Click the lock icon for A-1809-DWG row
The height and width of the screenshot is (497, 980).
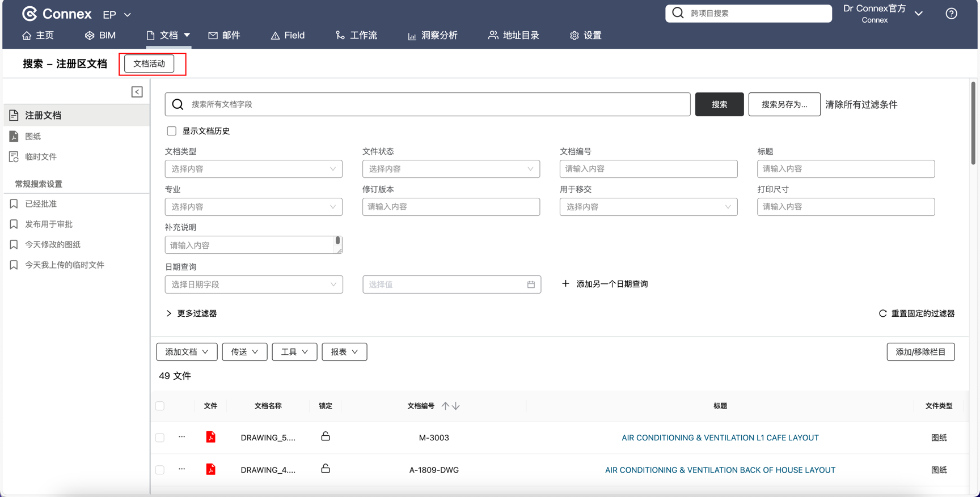pyautogui.click(x=326, y=469)
